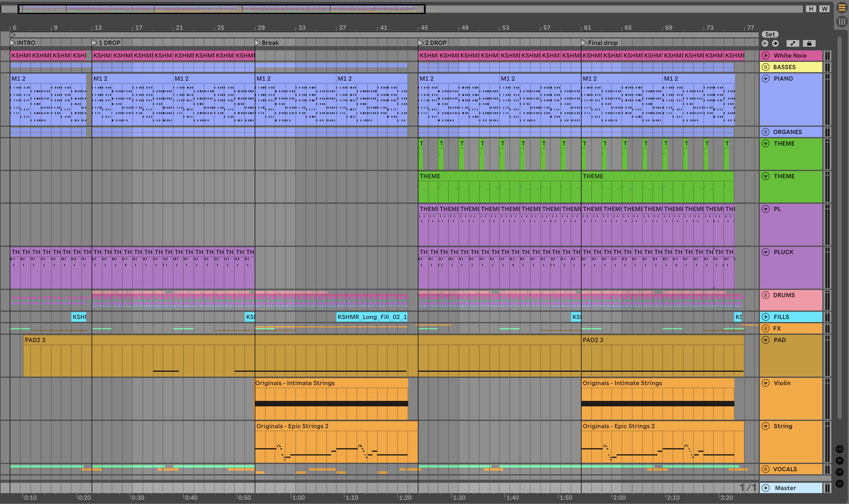Jump to next locator arrow

(775, 43)
